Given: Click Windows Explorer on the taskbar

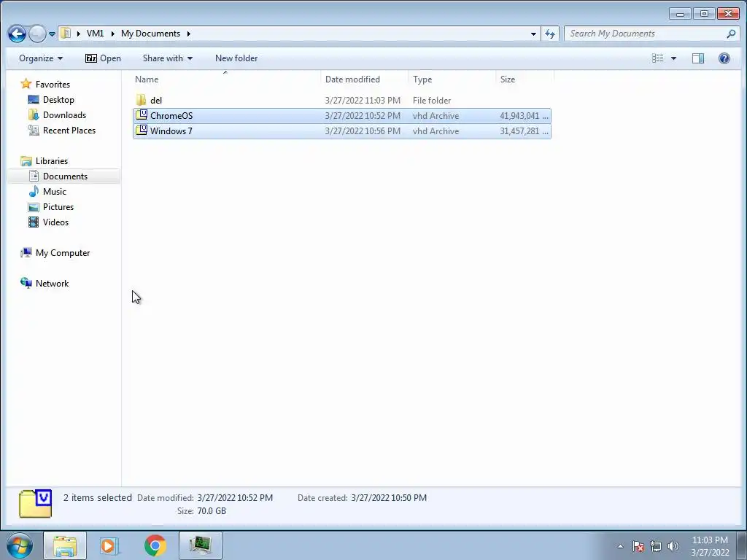Looking at the screenshot, I should pyautogui.click(x=65, y=545).
